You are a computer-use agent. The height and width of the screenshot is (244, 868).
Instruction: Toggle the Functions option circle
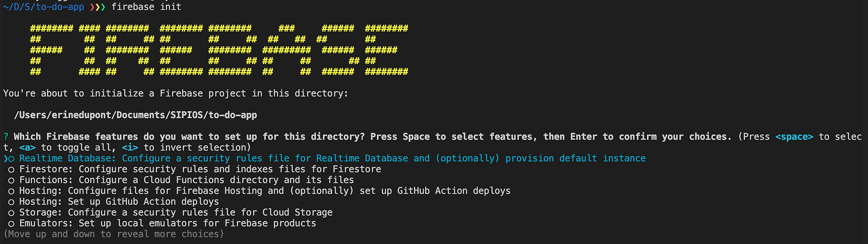click(11, 180)
